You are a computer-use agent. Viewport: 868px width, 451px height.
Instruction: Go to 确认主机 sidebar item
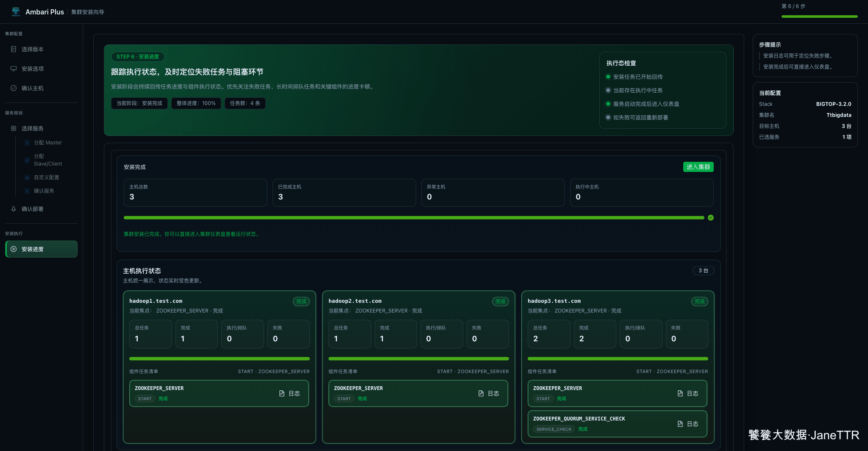(41, 88)
